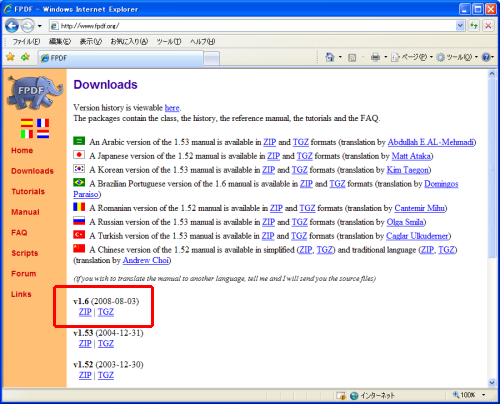Switch site language via the Spanish flag
The image size is (500, 404).
(x=27, y=123)
